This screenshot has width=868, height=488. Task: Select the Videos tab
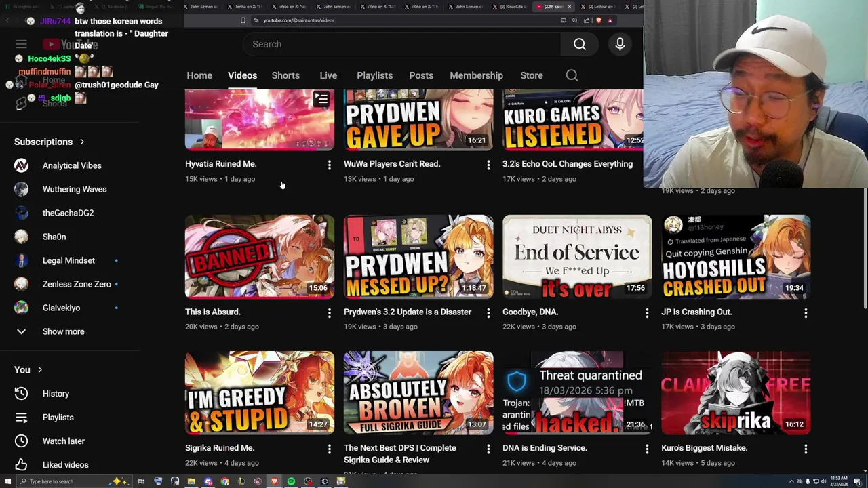point(242,75)
